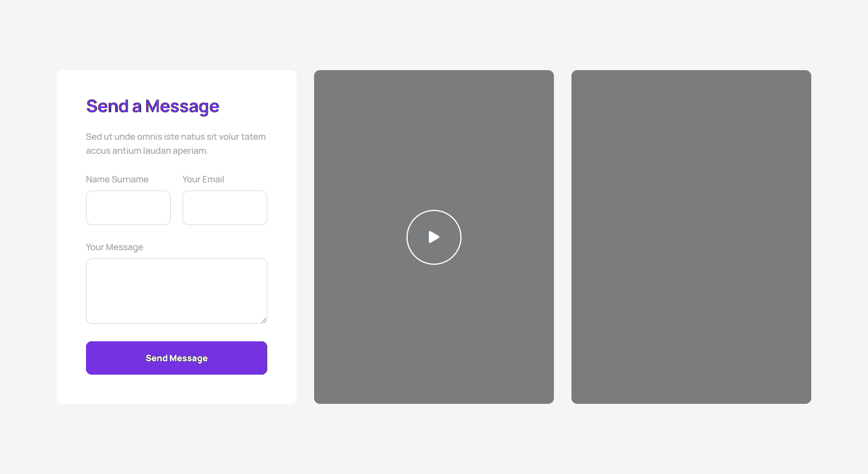Click the white play triangle icon
868x474 pixels.
(x=433, y=237)
